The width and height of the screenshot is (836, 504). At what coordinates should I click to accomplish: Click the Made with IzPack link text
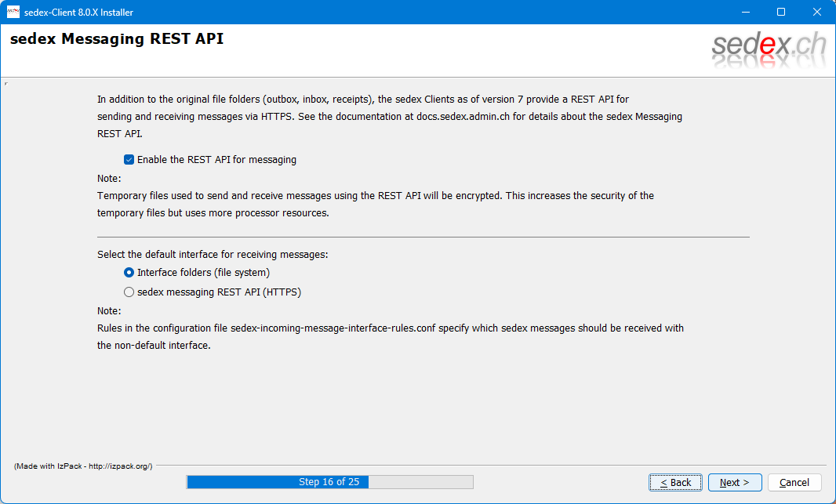[83, 466]
